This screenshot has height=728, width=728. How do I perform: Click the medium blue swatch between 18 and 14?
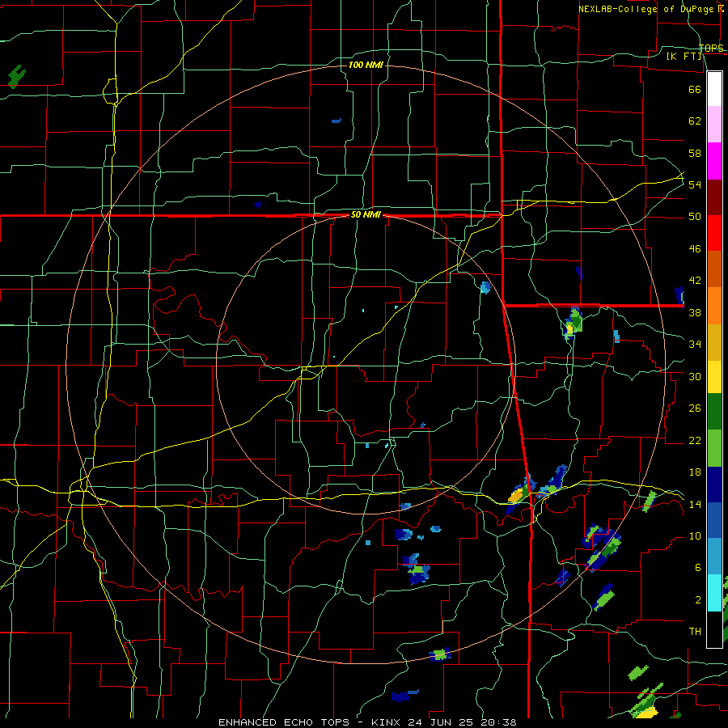coord(714,520)
